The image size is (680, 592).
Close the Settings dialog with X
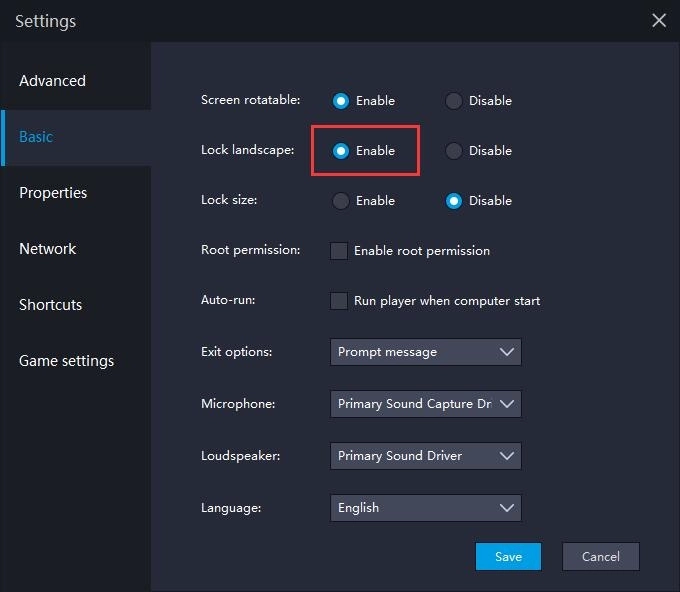point(659,21)
